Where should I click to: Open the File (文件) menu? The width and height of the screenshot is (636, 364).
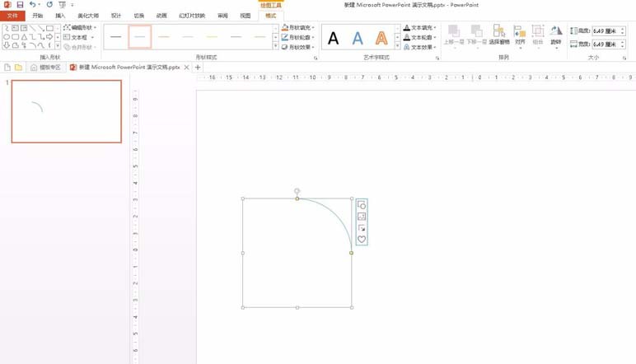(x=12, y=16)
